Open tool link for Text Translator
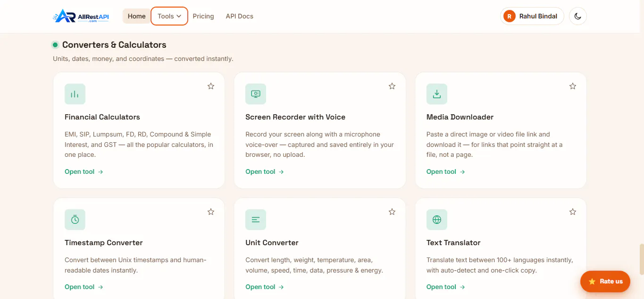The image size is (644, 299). pos(446,287)
